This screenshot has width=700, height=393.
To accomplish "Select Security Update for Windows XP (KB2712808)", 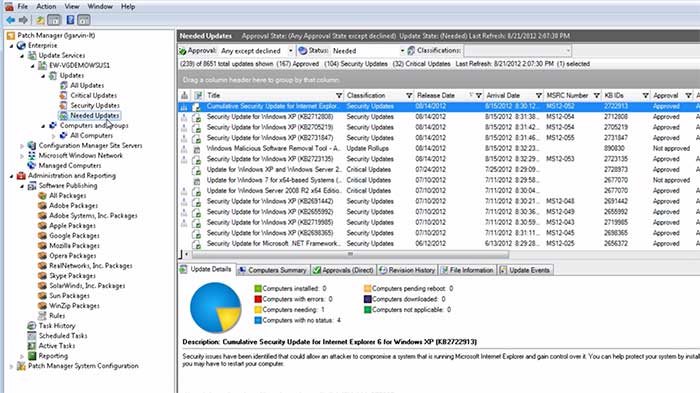I will 439,117.
